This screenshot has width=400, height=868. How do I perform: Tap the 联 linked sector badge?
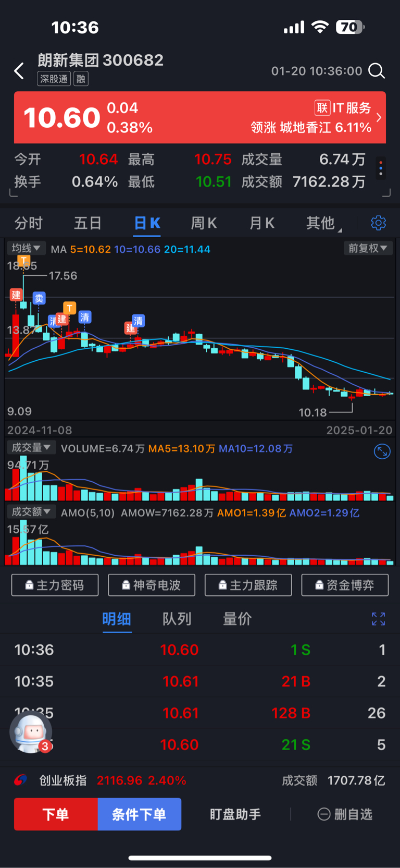click(322, 108)
